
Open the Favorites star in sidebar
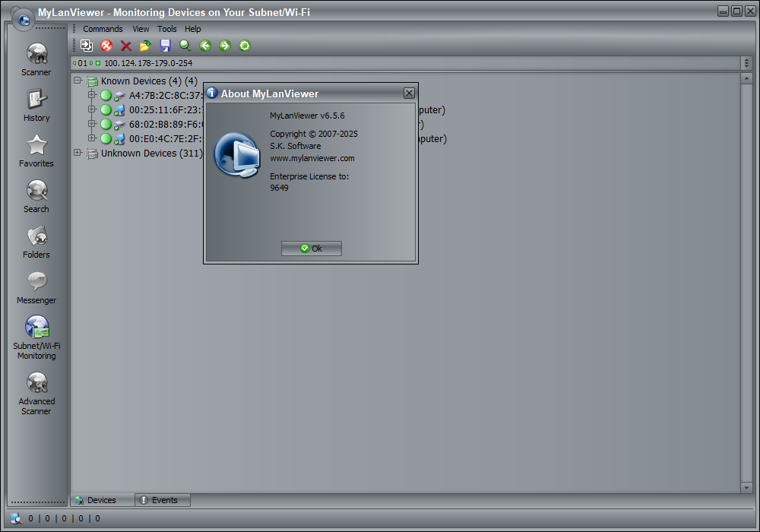point(36,150)
